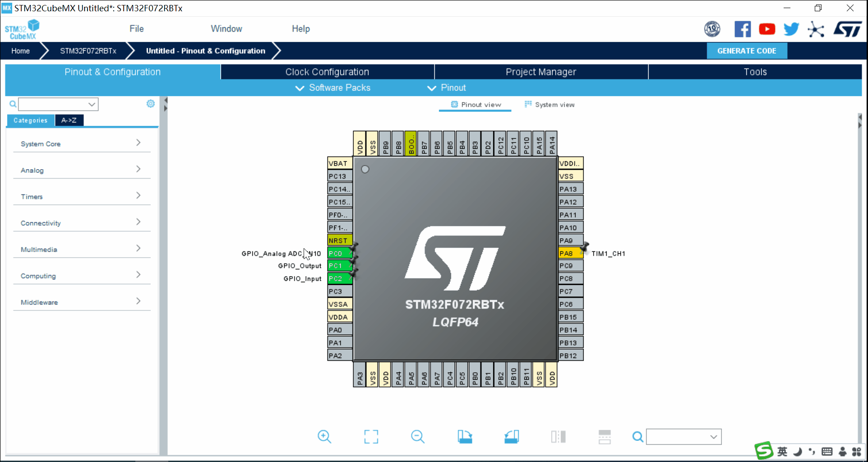Open the pin search combo box at bottom
868x462 pixels.
point(683,437)
